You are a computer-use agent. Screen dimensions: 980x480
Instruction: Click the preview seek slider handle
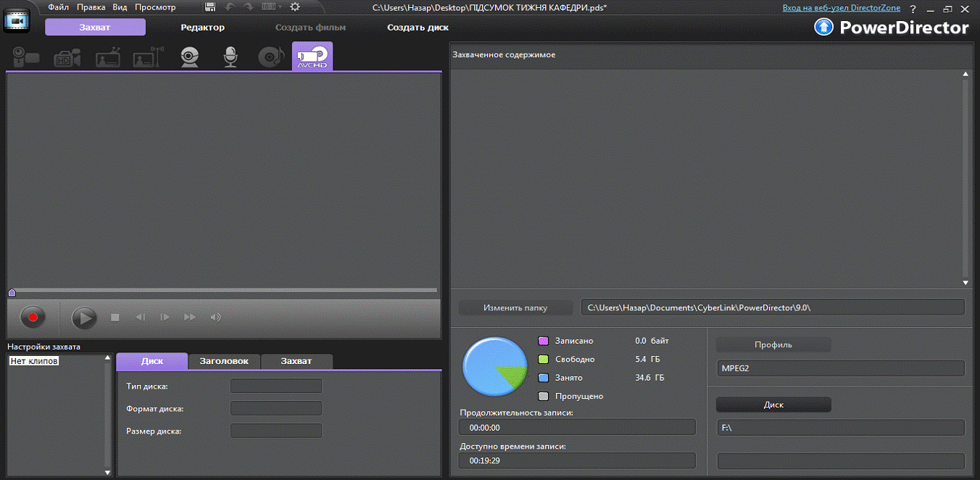coord(12,293)
